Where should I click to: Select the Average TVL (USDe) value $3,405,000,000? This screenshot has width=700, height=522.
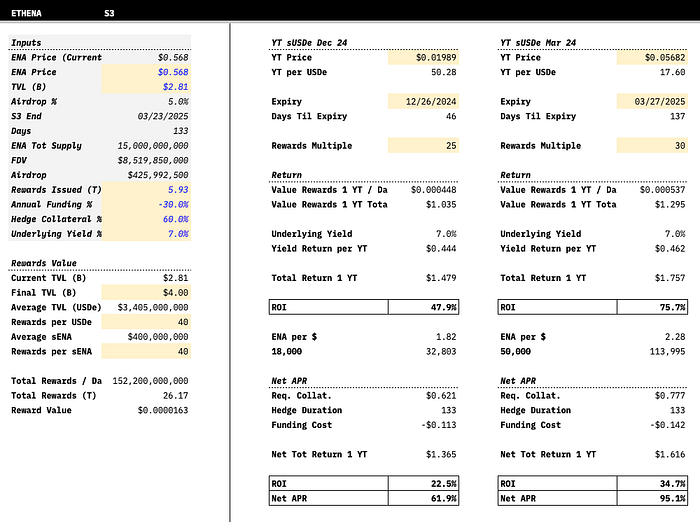(153, 307)
